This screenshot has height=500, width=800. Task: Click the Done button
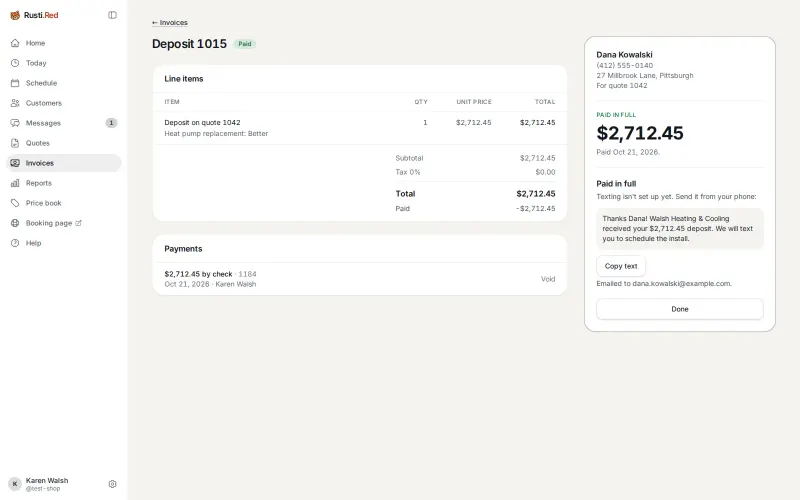point(680,309)
